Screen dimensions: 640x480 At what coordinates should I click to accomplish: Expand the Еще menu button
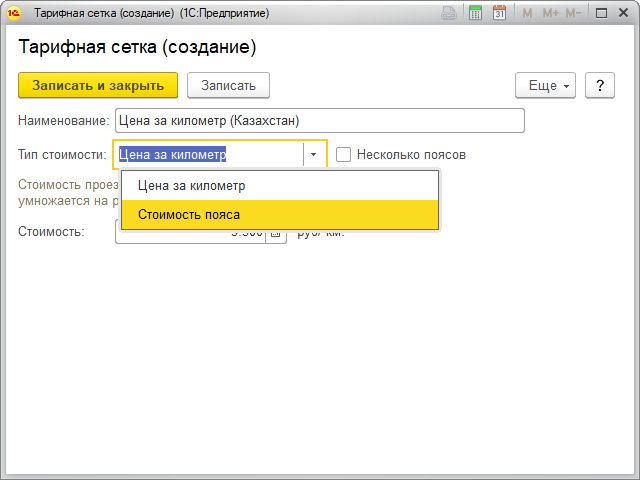click(x=546, y=86)
